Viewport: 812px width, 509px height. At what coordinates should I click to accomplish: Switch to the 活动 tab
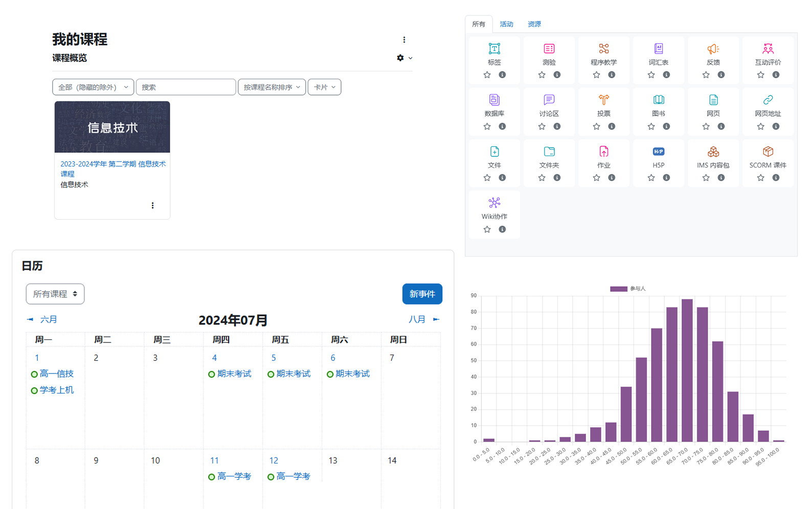point(506,24)
